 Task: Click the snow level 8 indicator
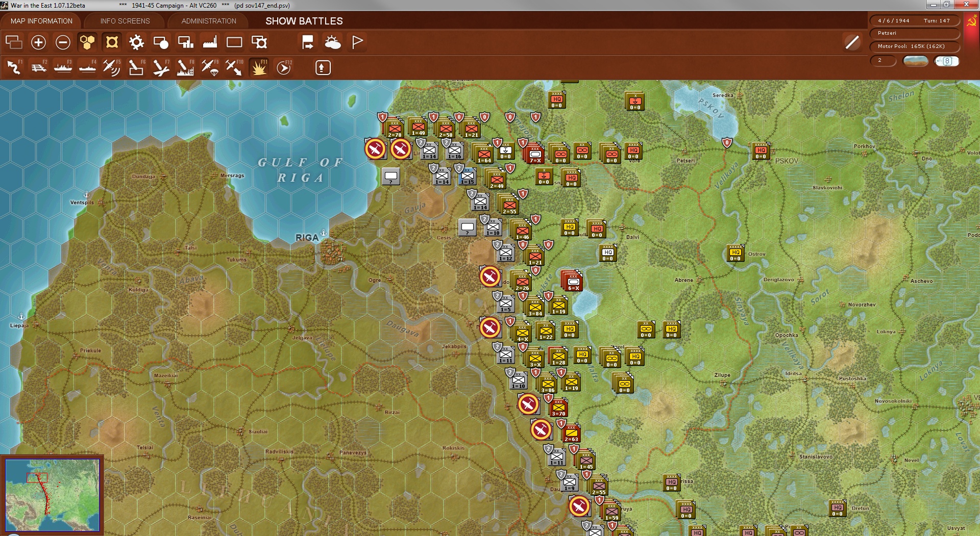coord(947,61)
